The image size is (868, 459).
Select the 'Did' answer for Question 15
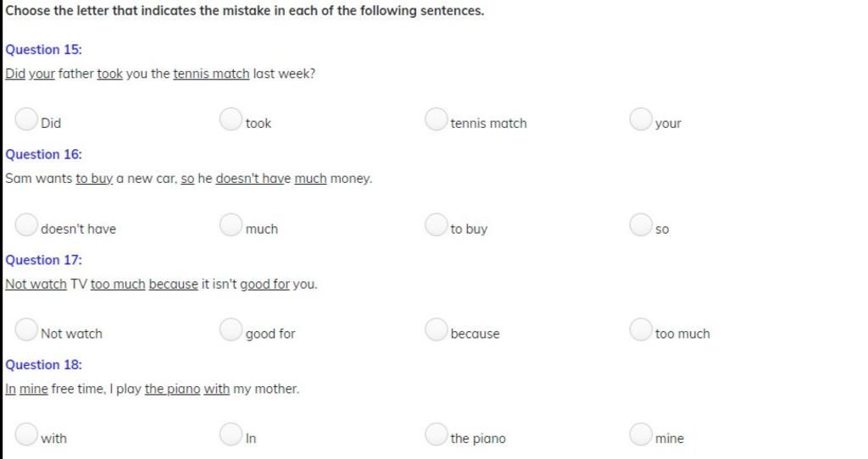pyautogui.click(x=27, y=120)
